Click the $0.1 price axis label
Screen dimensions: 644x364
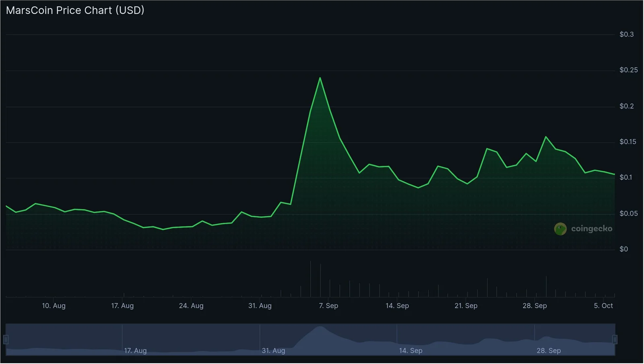click(x=626, y=178)
